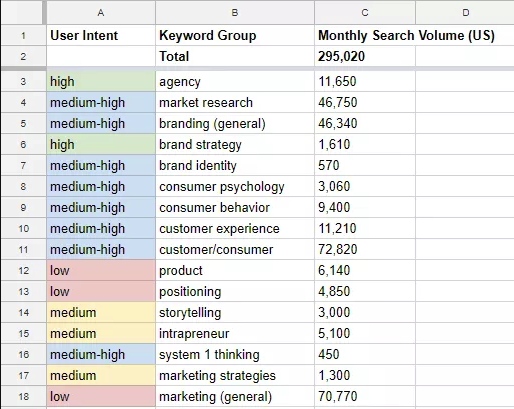Screen dimensions: 514x409
Task: Select the Total value 295,020 cell
Action: click(365, 56)
